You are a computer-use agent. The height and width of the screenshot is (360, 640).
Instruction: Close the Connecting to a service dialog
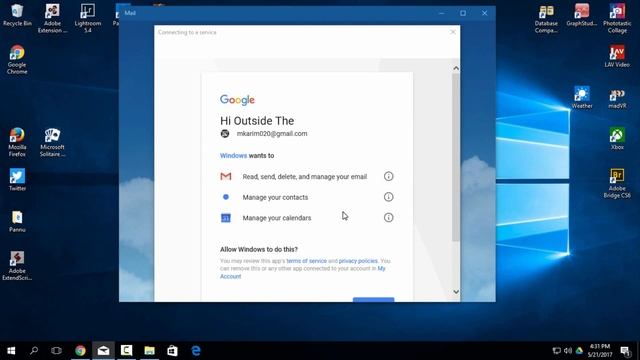coord(453,32)
